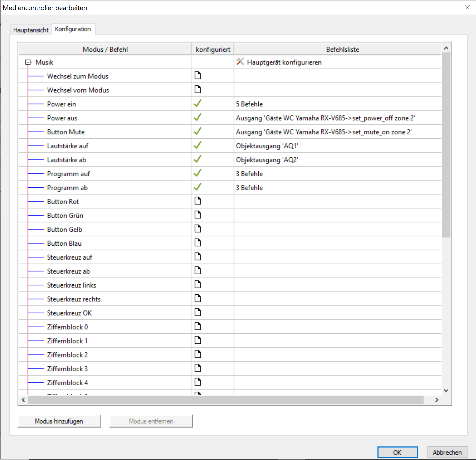The image size is (476, 460).
Task: Confirm the dialog with OK
Action: pyautogui.click(x=397, y=452)
